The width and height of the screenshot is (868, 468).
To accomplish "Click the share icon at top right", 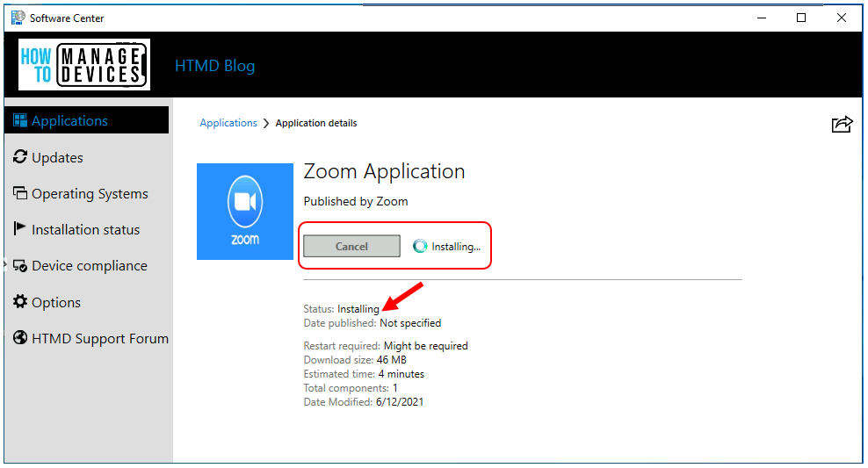I will coord(842,124).
